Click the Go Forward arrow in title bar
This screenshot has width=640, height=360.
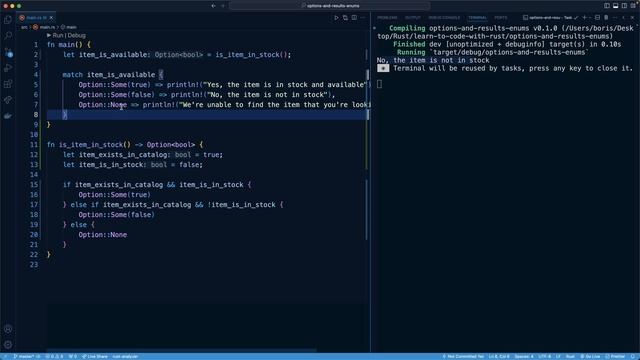223,6
